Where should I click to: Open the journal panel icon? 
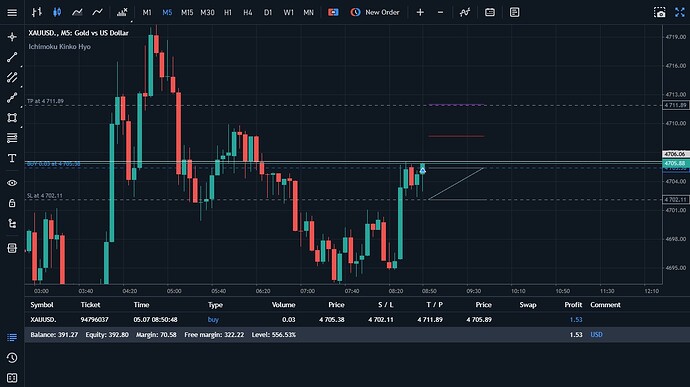[12, 378]
